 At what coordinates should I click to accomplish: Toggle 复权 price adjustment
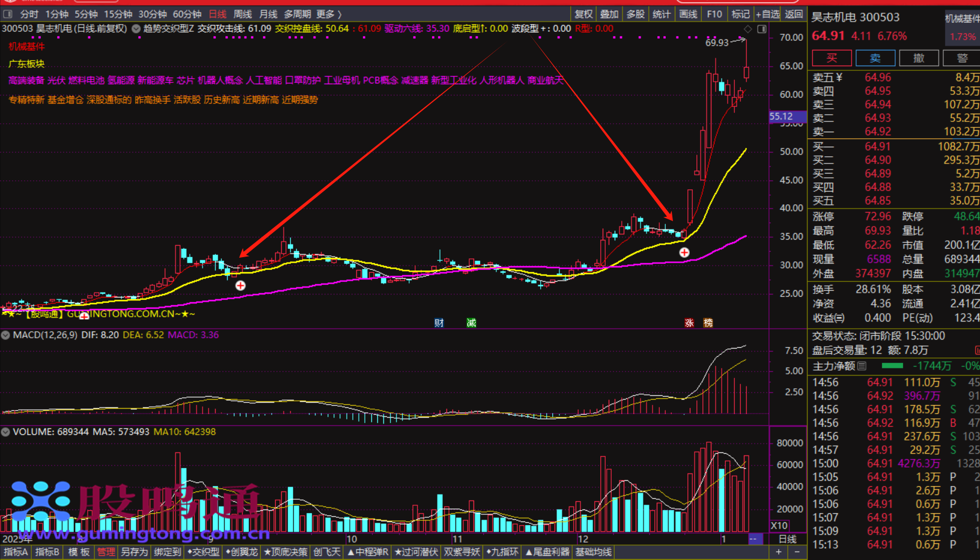point(583,14)
